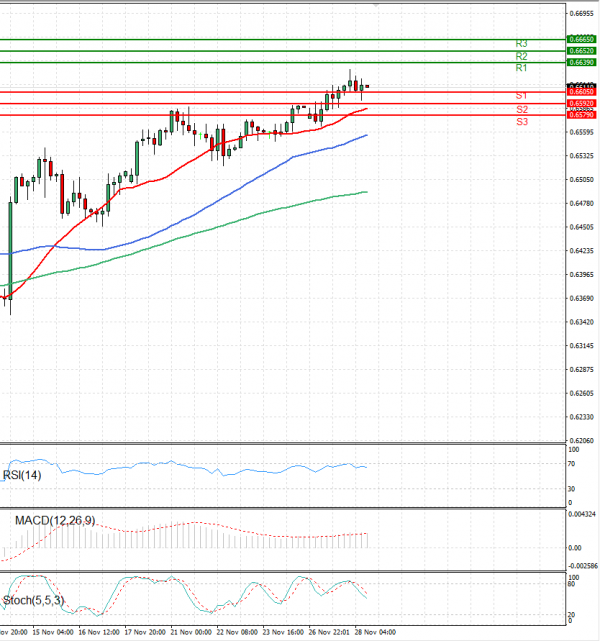Select the red 0.65790 price tag
The image size is (600, 641).
[x=581, y=115]
